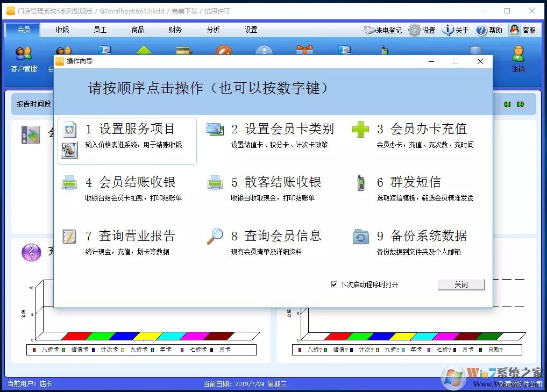The width and height of the screenshot is (547, 392).
Task: Click the 散客结账收银 printer icon
Action: (214, 182)
